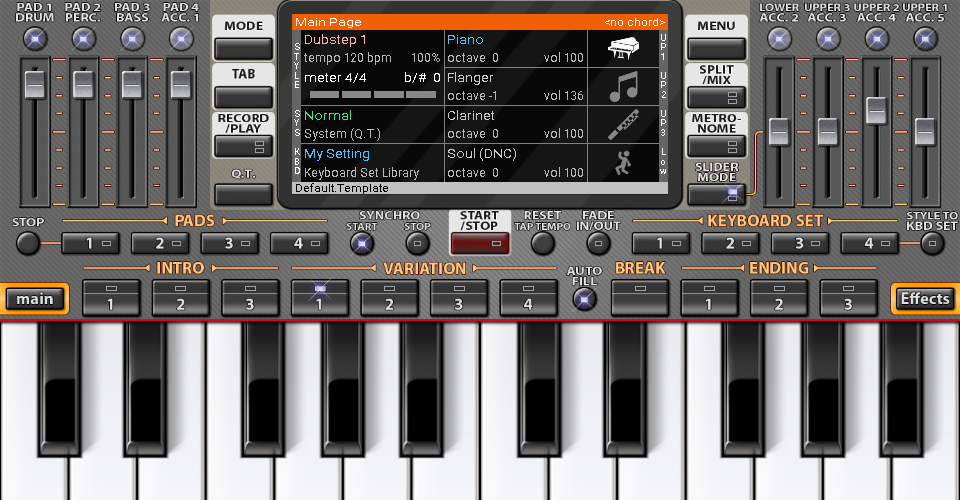This screenshot has width=960, height=500.
Task: Toggle the PAD 3 BASS LED button
Action: [132, 39]
